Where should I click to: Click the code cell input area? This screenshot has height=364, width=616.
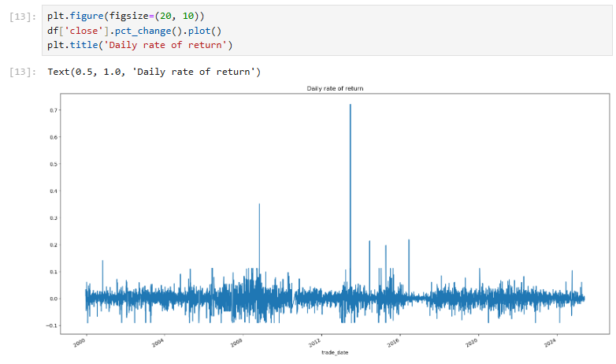point(327,30)
